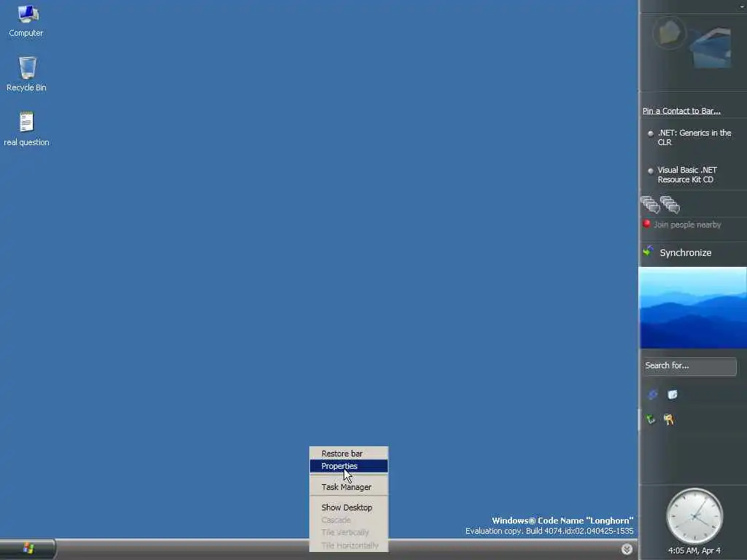
Task: Click the 'Join people nearby' text
Action: click(687, 225)
